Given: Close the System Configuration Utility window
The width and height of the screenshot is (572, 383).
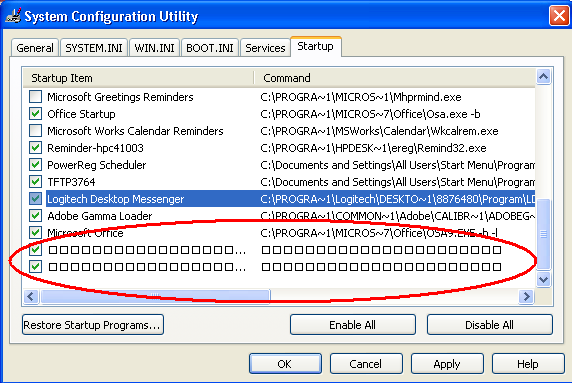Looking at the screenshot, I should click(x=559, y=16).
